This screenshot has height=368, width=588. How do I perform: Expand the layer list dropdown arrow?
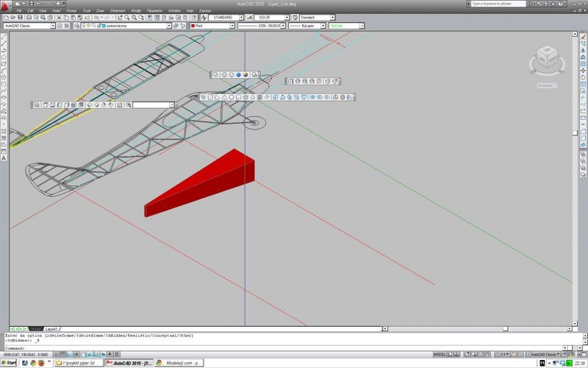[169, 26]
